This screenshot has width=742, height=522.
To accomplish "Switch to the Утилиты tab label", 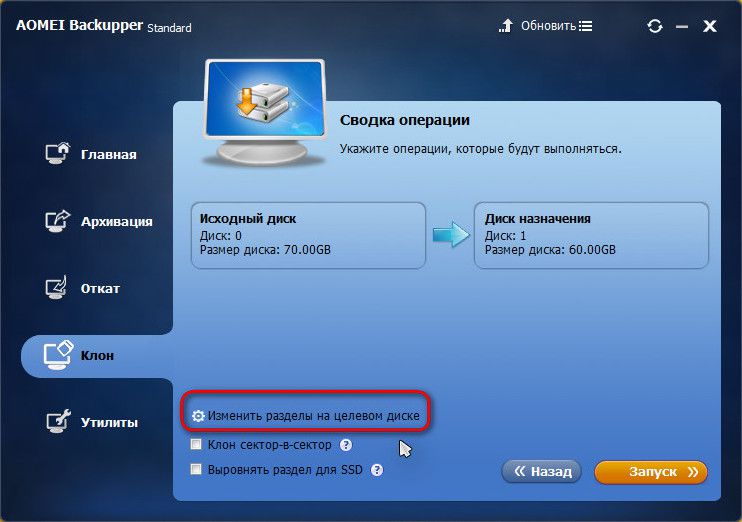I will 109,422.
